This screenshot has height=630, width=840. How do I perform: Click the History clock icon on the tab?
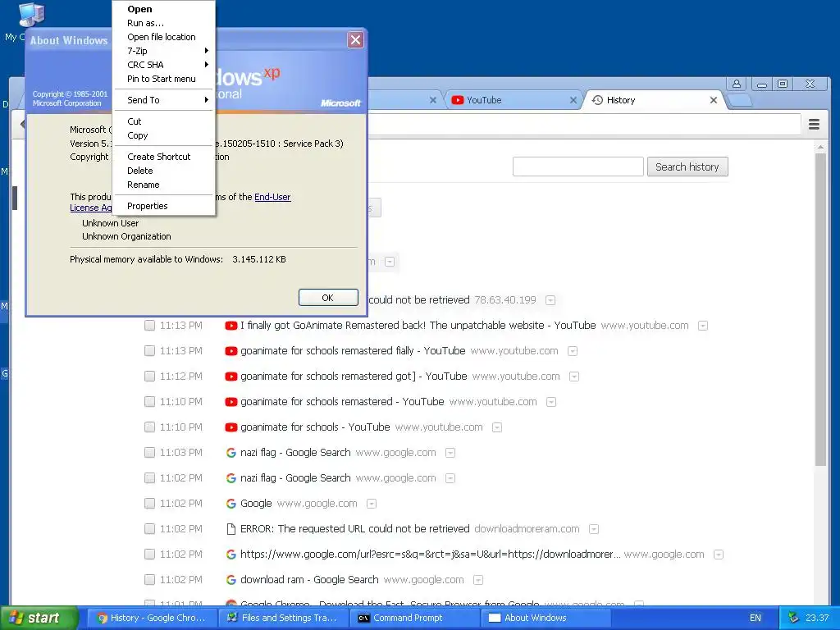[x=597, y=100]
